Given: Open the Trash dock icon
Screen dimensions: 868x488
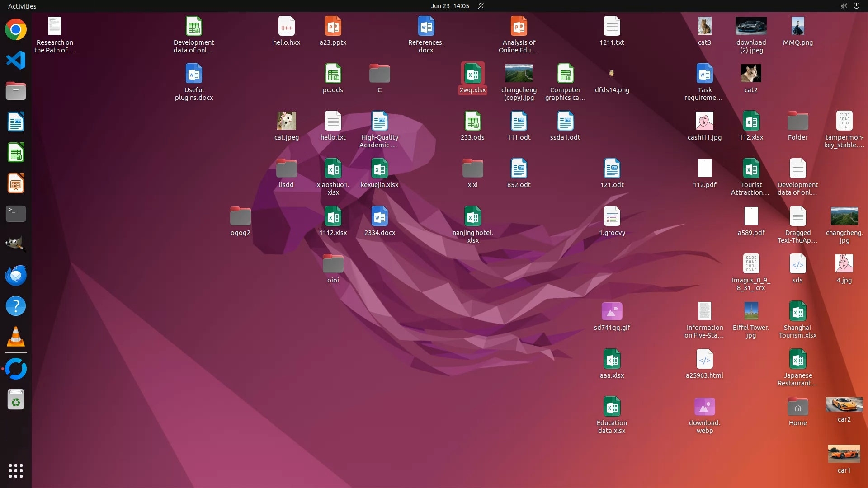Looking at the screenshot, I should [x=16, y=400].
